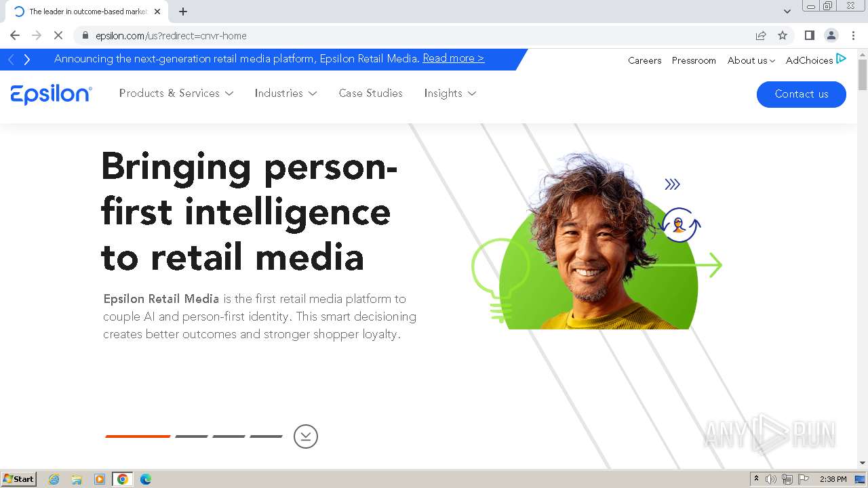Open Microsoft Edge from the taskbar
Image resolution: width=868 pixels, height=488 pixels.
point(145,479)
